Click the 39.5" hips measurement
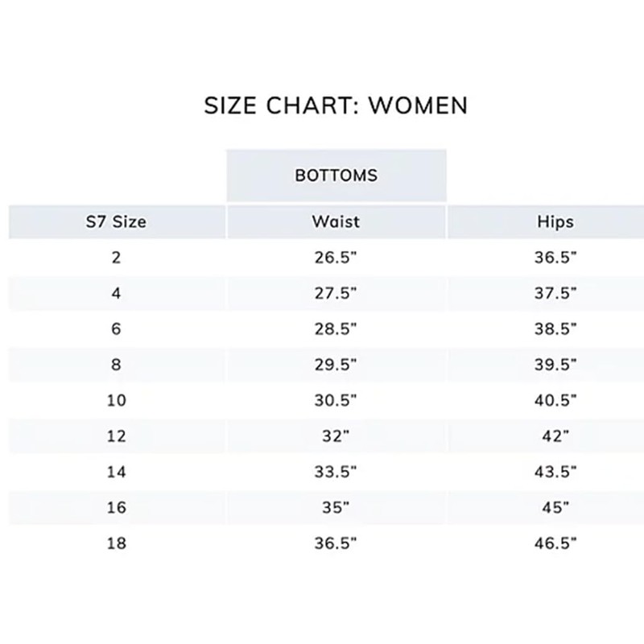The image size is (644, 644). click(555, 365)
